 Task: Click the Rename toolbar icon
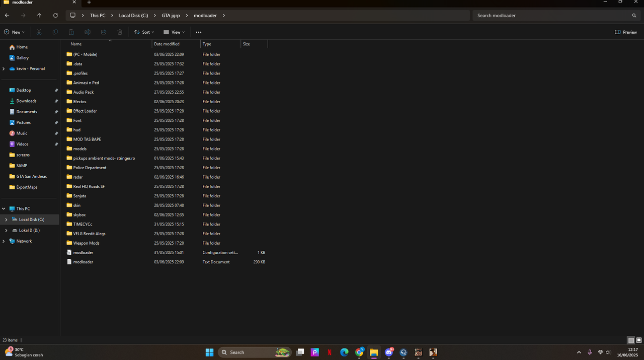click(x=88, y=32)
